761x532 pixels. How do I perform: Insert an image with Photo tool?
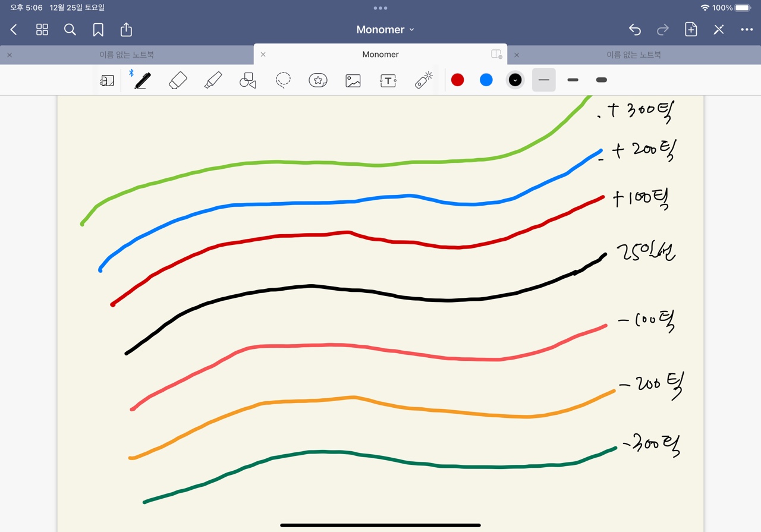pyautogui.click(x=353, y=80)
